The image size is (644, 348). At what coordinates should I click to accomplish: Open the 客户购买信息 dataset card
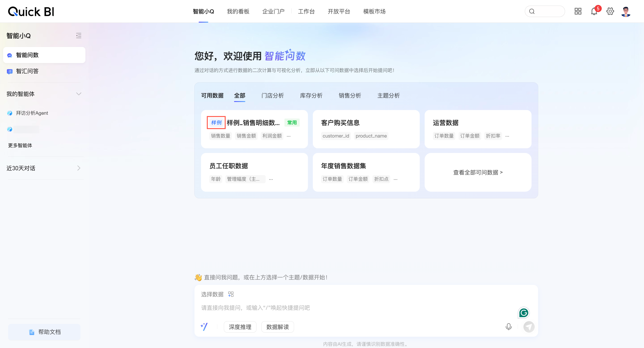[366, 129]
